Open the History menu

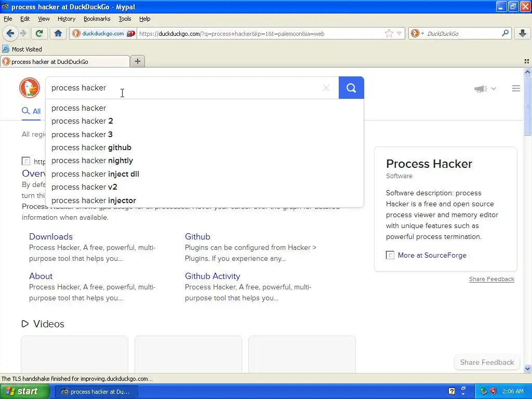[x=66, y=19]
